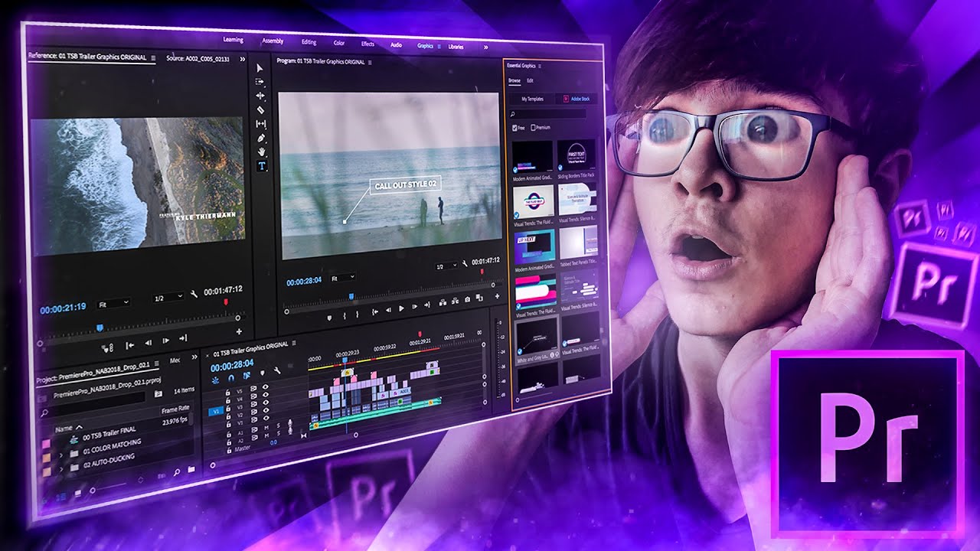Mute the A1 audio track

point(266,428)
